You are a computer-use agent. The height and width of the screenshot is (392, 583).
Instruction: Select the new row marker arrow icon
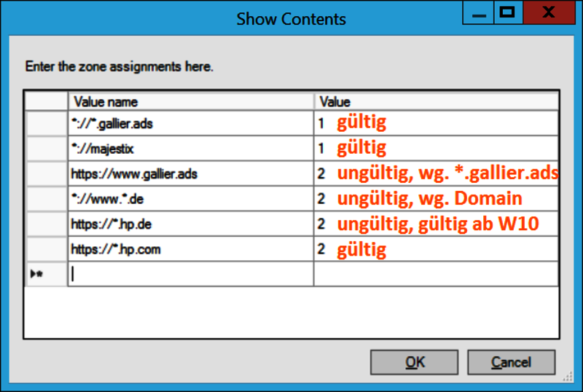(x=36, y=274)
